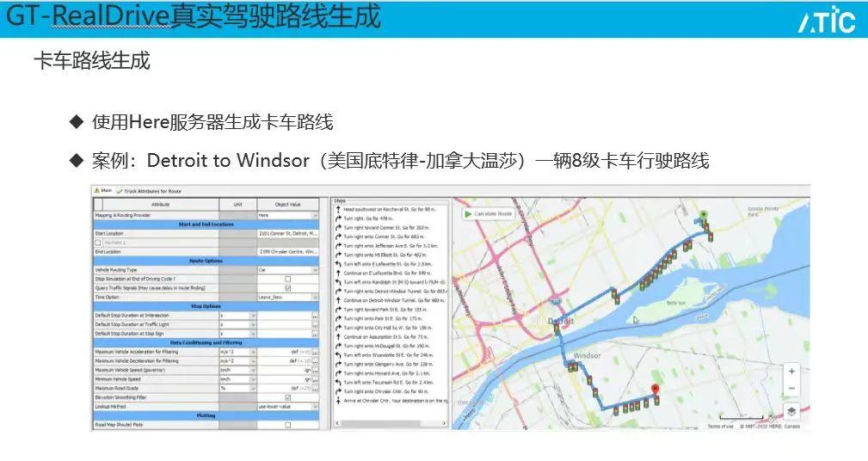
Task: Disable Query Traffic Signals checkbox
Action: 287,288
